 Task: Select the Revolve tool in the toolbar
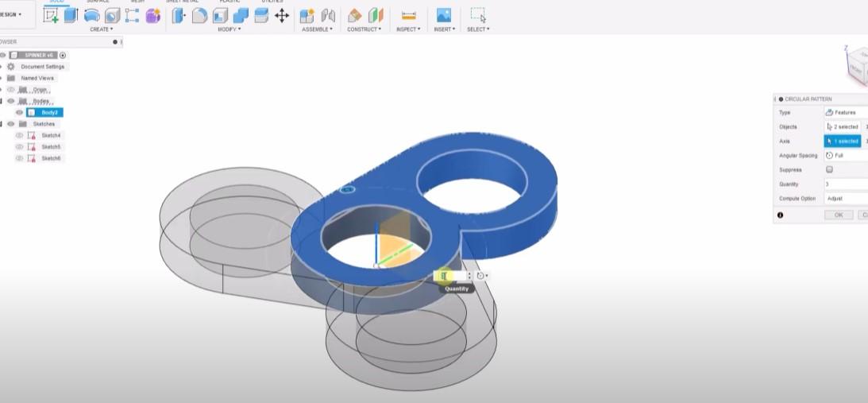(x=92, y=16)
